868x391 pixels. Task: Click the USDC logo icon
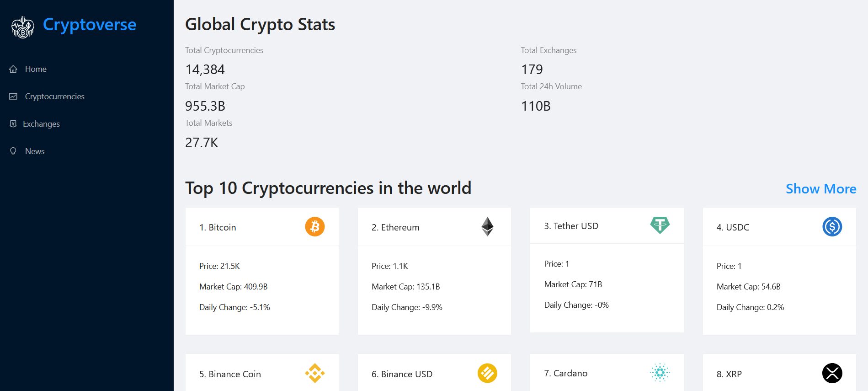click(x=832, y=227)
